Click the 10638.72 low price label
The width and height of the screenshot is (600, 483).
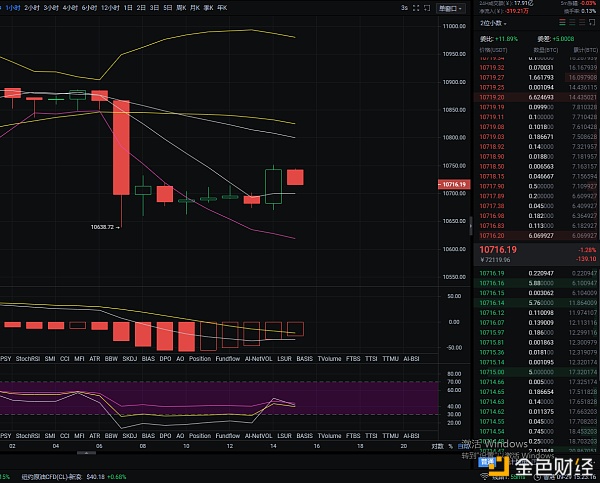tap(102, 227)
